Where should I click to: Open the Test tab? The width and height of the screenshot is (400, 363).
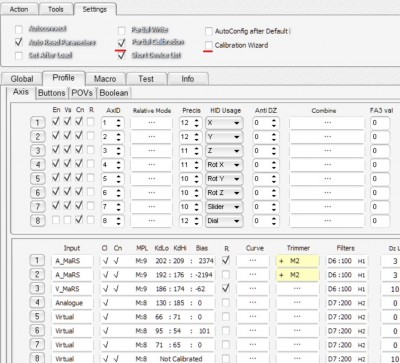[x=146, y=79]
